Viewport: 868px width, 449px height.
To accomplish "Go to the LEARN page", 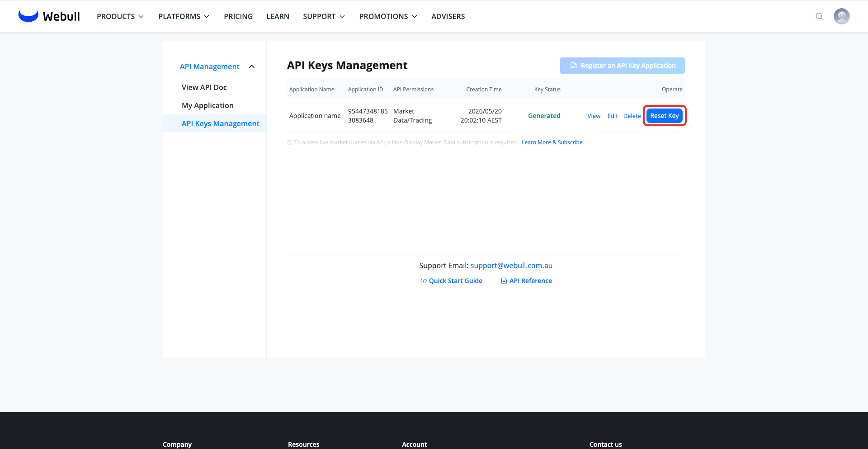I will point(278,16).
